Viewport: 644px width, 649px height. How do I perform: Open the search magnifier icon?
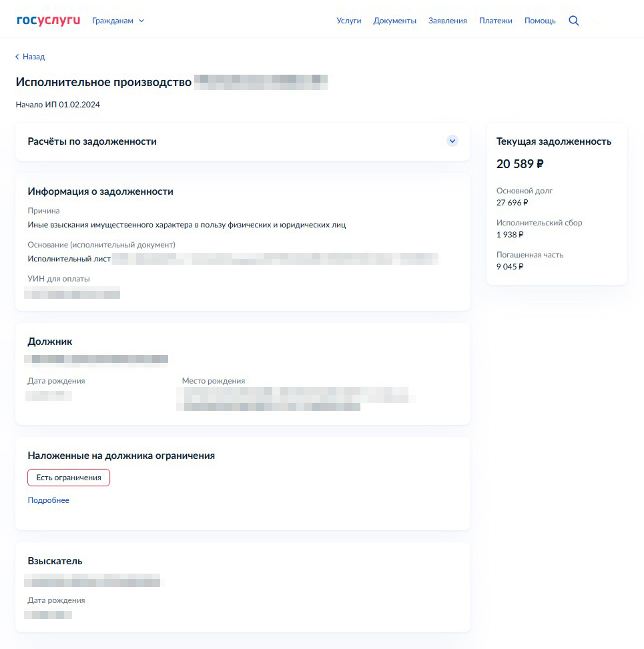574,21
